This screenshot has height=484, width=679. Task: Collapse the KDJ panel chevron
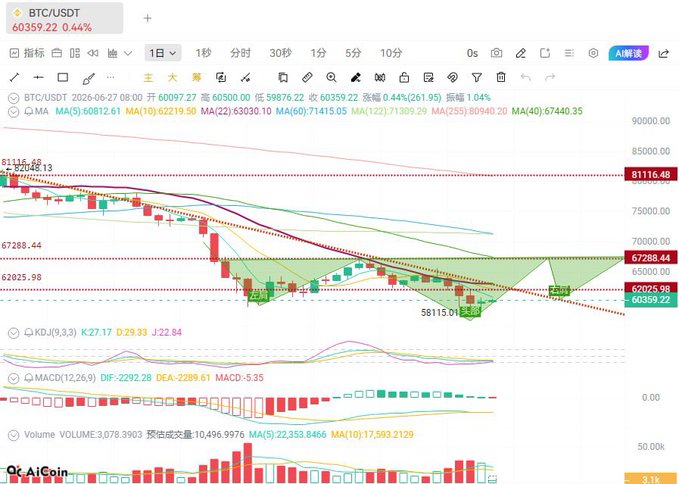click(x=14, y=333)
